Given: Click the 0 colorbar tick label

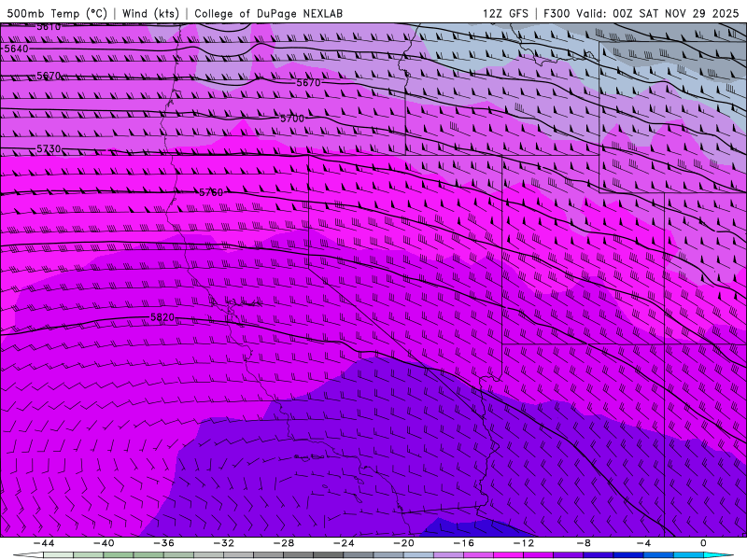Looking at the screenshot, I should point(703,543).
